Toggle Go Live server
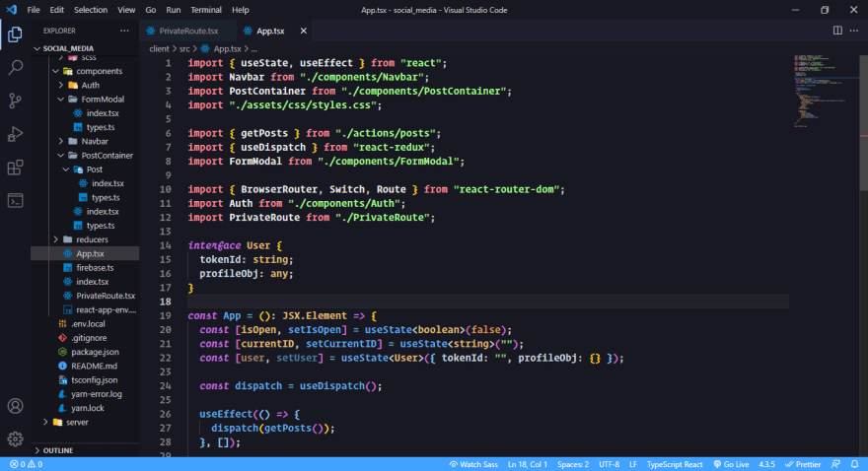 (731, 464)
